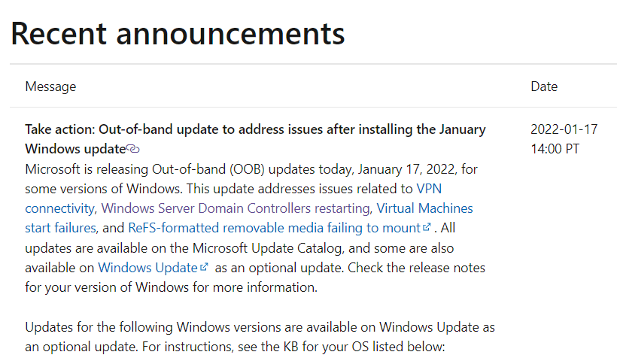This screenshot has height=364, width=617.
Task: Open "ReFS-formatted removable media failing to mount" link
Action: [x=275, y=228]
